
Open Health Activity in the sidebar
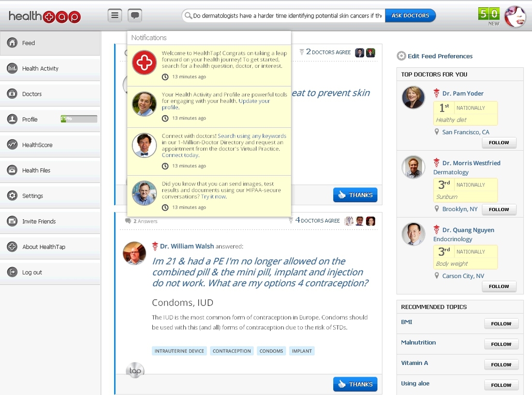(50, 68)
